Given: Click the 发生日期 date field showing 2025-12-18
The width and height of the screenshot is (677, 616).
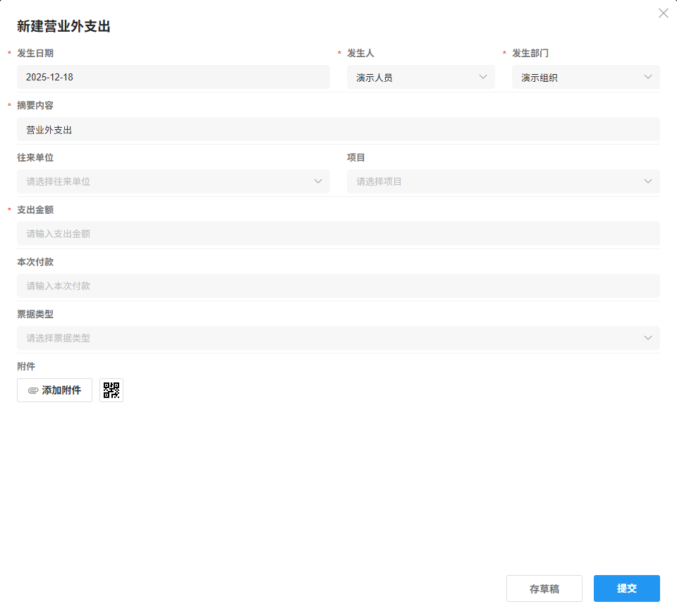Looking at the screenshot, I should click(x=173, y=77).
